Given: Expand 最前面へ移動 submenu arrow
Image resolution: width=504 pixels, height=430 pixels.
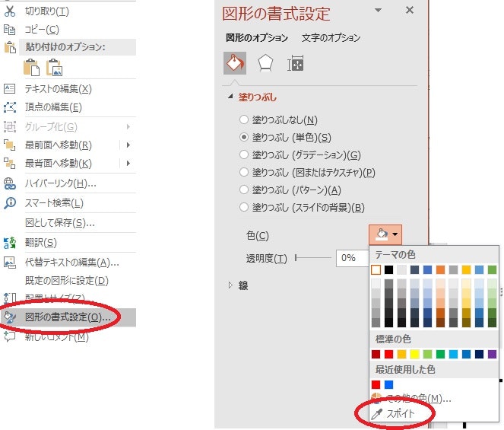Looking at the screenshot, I should 128,145.
